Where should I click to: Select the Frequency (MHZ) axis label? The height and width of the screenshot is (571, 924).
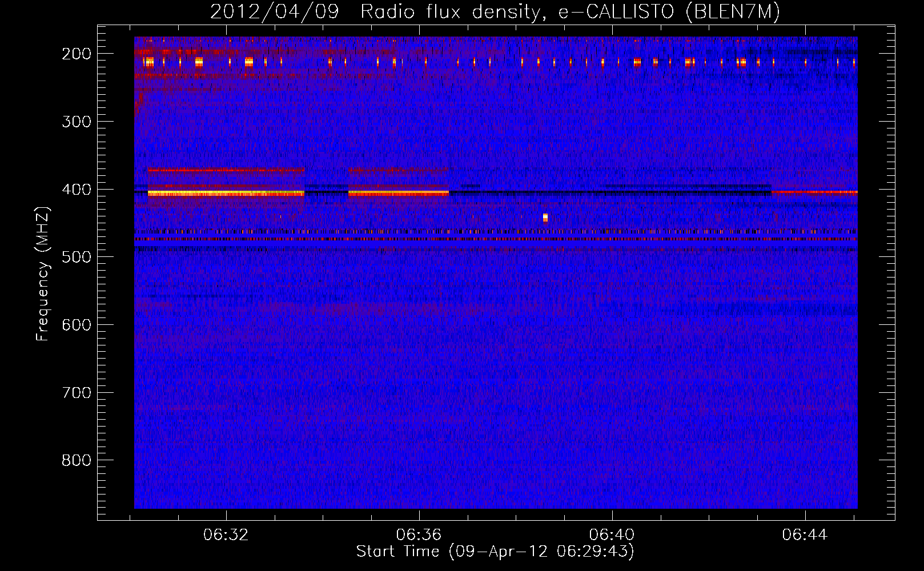point(43,274)
